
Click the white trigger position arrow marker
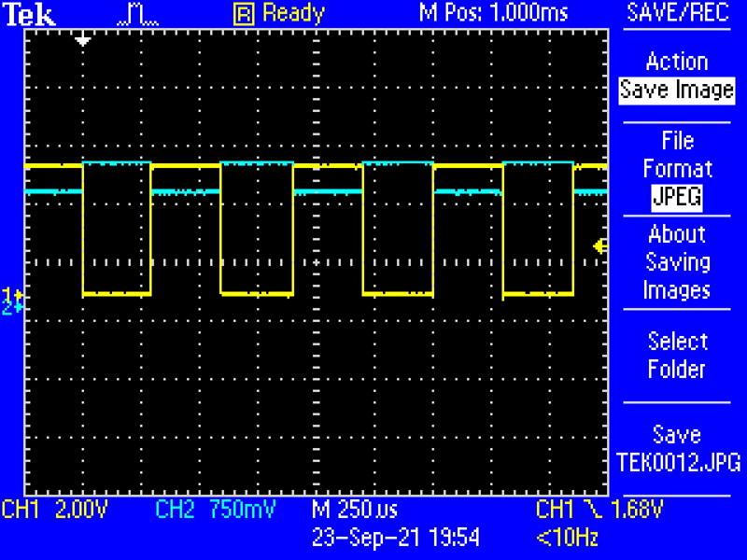(83, 39)
